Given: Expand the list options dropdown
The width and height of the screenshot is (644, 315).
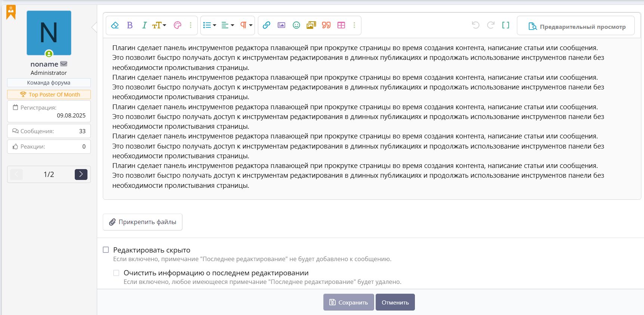Looking at the screenshot, I should pyautogui.click(x=209, y=25).
